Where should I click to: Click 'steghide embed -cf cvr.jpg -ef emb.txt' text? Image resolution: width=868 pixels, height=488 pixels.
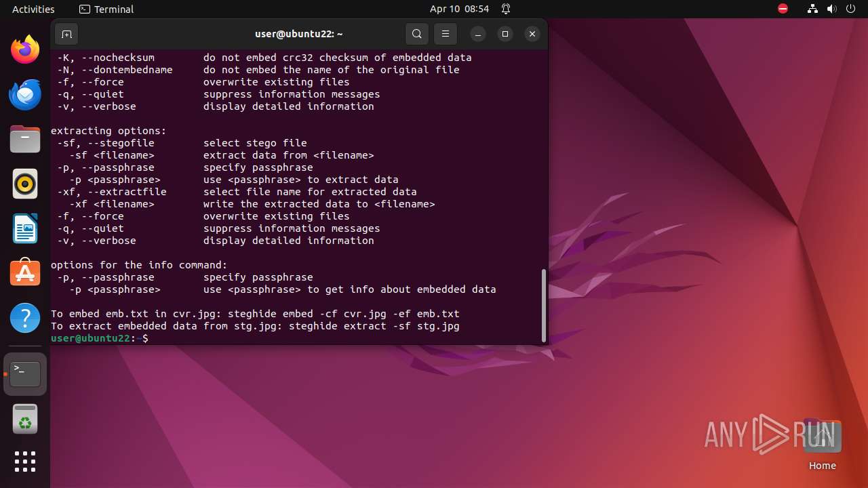tap(344, 314)
